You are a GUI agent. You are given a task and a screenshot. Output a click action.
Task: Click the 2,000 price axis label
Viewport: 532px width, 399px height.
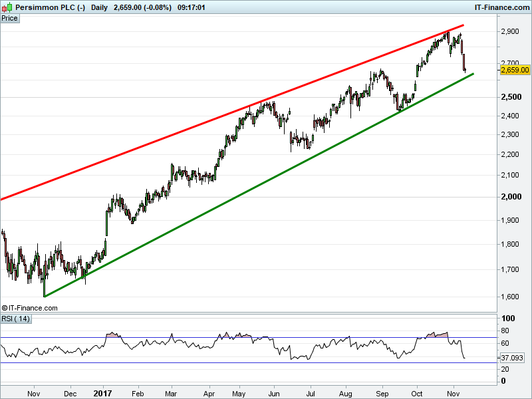click(x=511, y=197)
